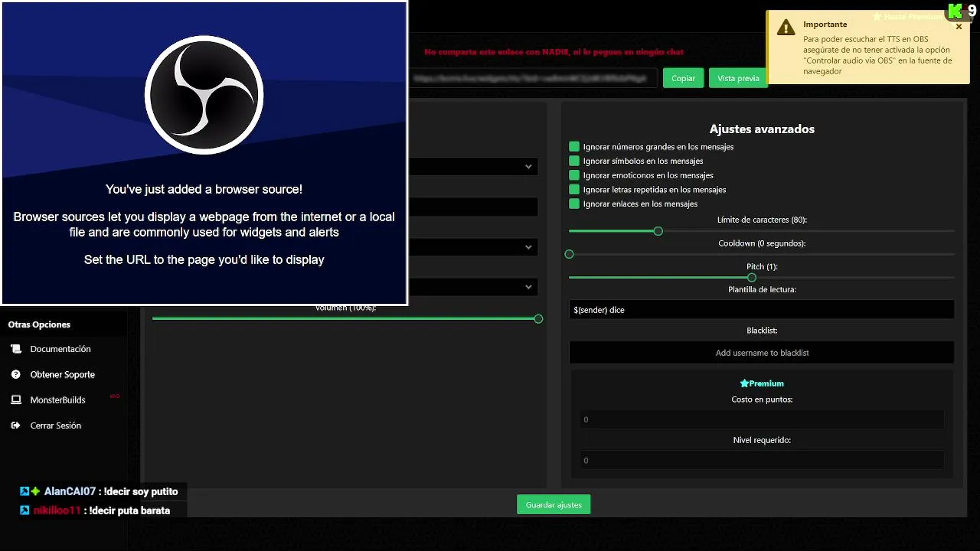Open MonsterBuilds from the sidebar

tap(58, 400)
